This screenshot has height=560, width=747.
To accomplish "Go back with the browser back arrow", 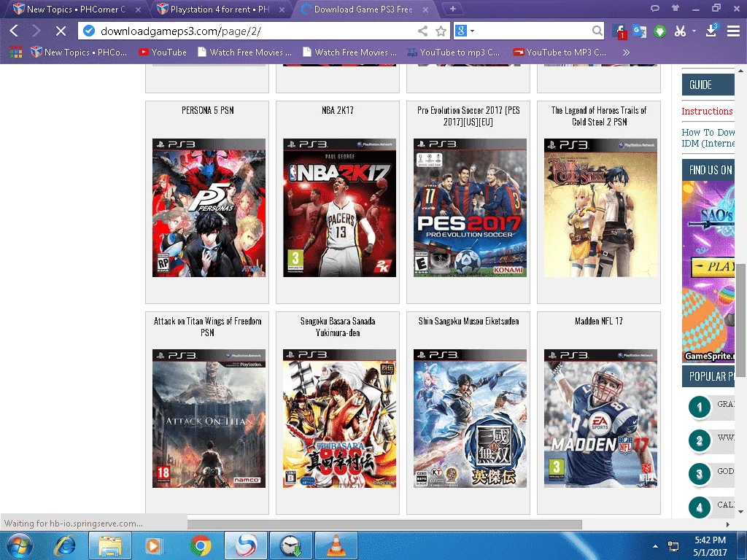I will point(14,31).
